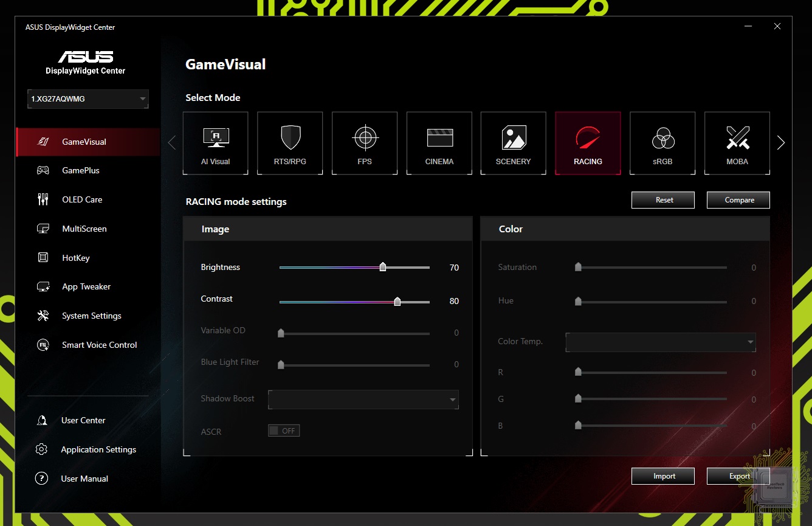The width and height of the screenshot is (812, 526).
Task: Select FPS crosshair mode
Action: point(365,143)
